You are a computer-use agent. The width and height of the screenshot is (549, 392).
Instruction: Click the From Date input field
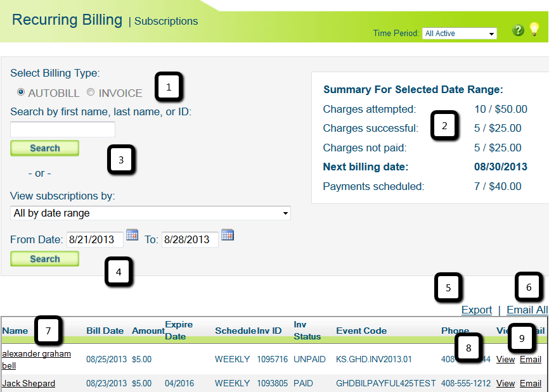point(94,239)
